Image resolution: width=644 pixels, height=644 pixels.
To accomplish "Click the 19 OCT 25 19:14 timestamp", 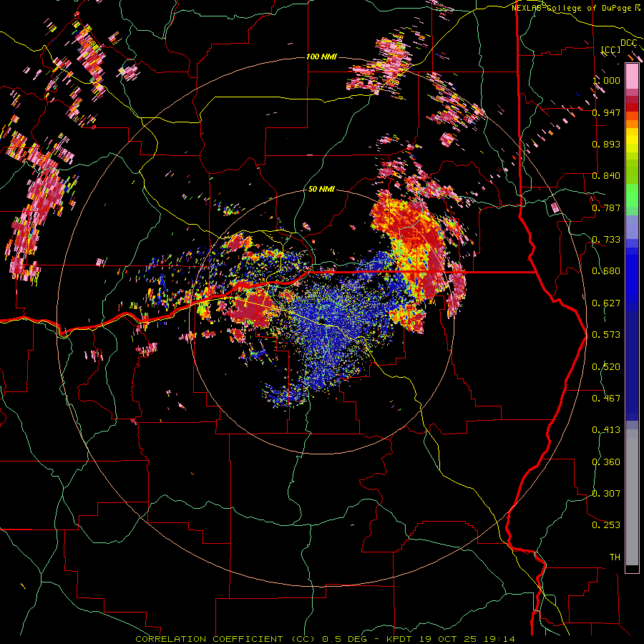I will 467,639.
